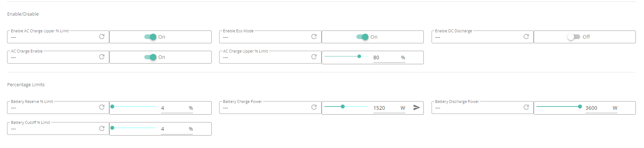
Task: Refresh the Battery Cutoff % Limit value
Action: pos(102,128)
